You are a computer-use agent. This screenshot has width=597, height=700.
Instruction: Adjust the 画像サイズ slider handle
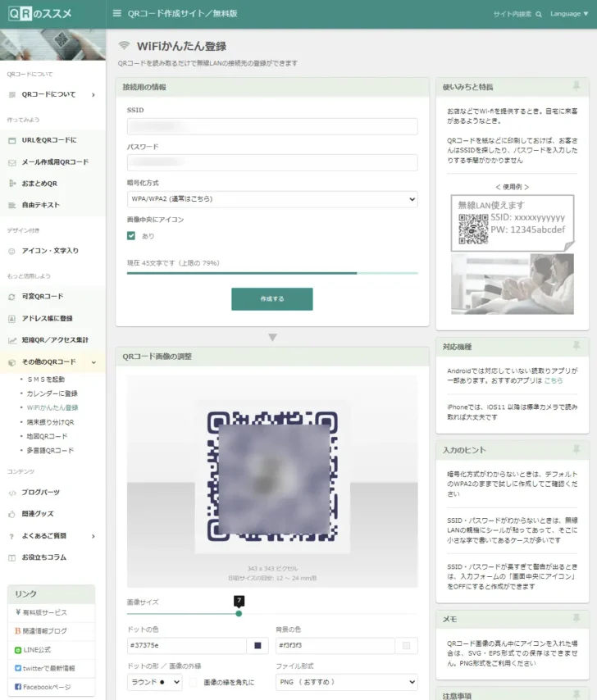(x=239, y=613)
